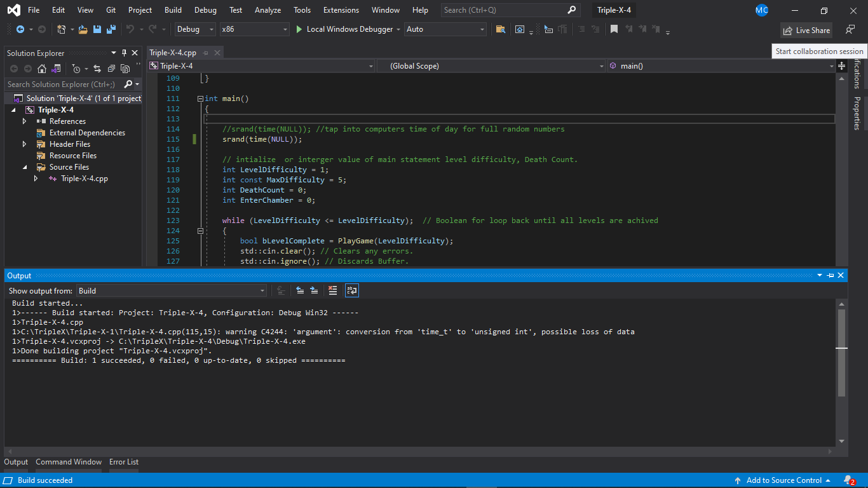Image resolution: width=868 pixels, height=488 pixels.
Task: Start the Local Windows Debugger
Action: pyautogui.click(x=344, y=29)
